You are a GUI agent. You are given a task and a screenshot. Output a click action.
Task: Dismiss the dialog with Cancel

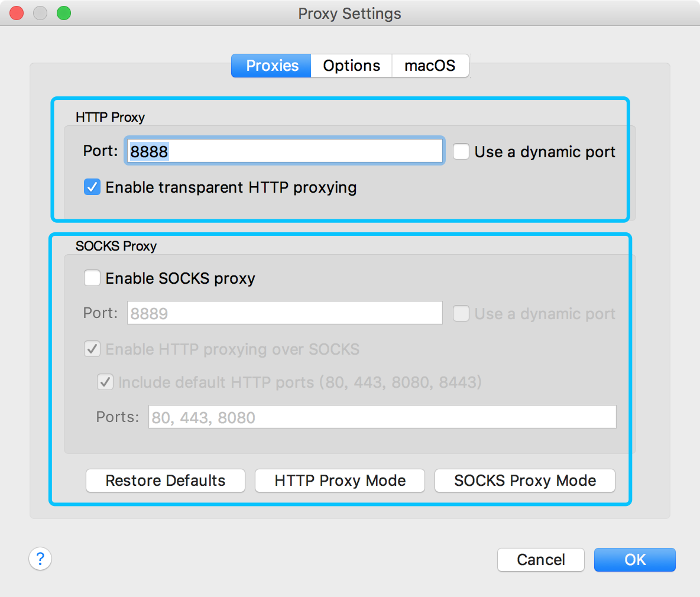point(540,559)
